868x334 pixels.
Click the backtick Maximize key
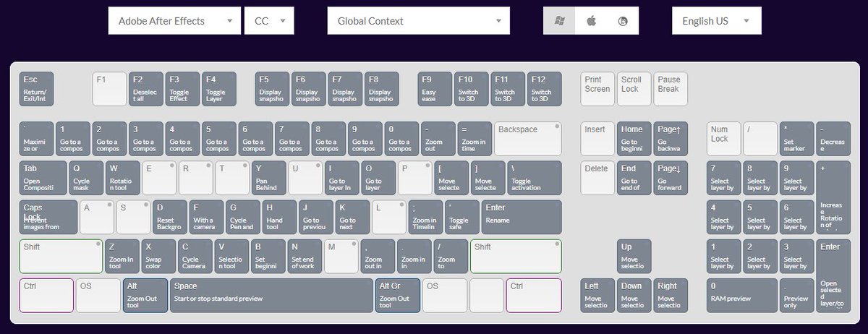(36, 139)
